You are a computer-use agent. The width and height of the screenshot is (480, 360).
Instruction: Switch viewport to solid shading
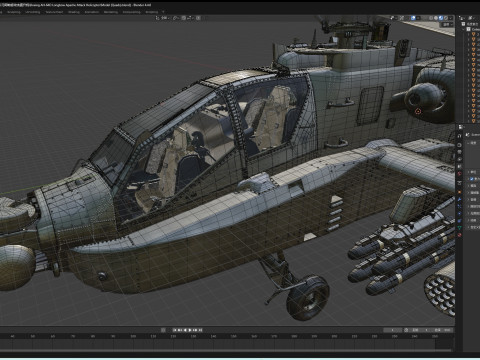(436, 18)
